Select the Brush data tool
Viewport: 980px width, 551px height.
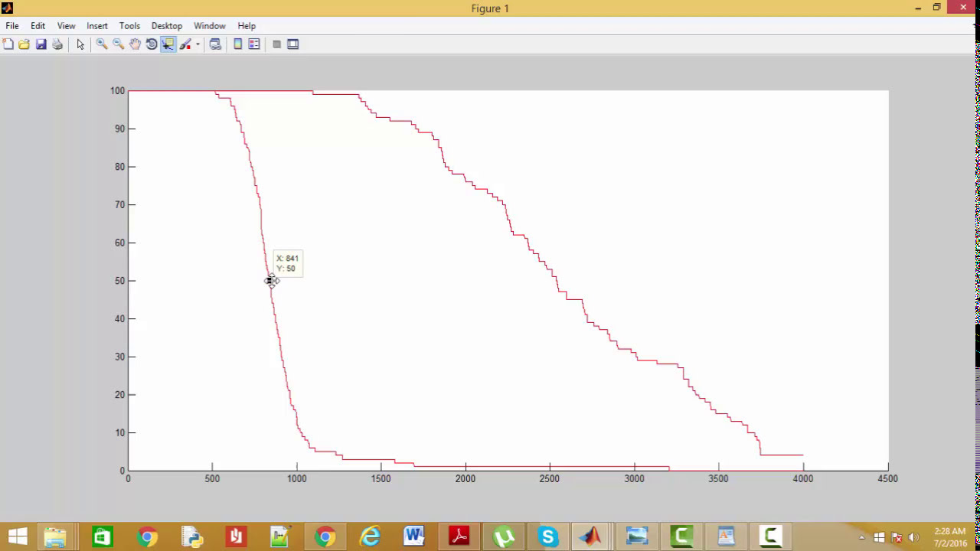185,44
